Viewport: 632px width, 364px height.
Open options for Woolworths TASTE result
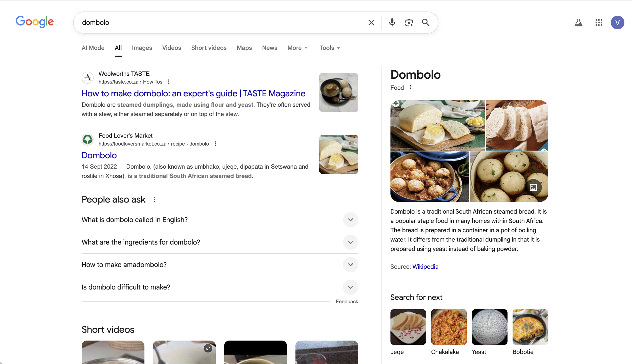point(169,82)
